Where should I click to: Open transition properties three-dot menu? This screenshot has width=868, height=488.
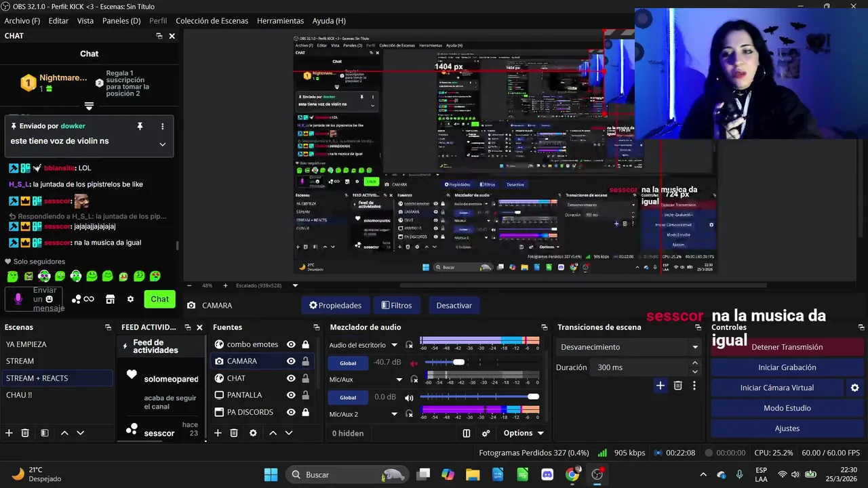[x=694, y=386]
